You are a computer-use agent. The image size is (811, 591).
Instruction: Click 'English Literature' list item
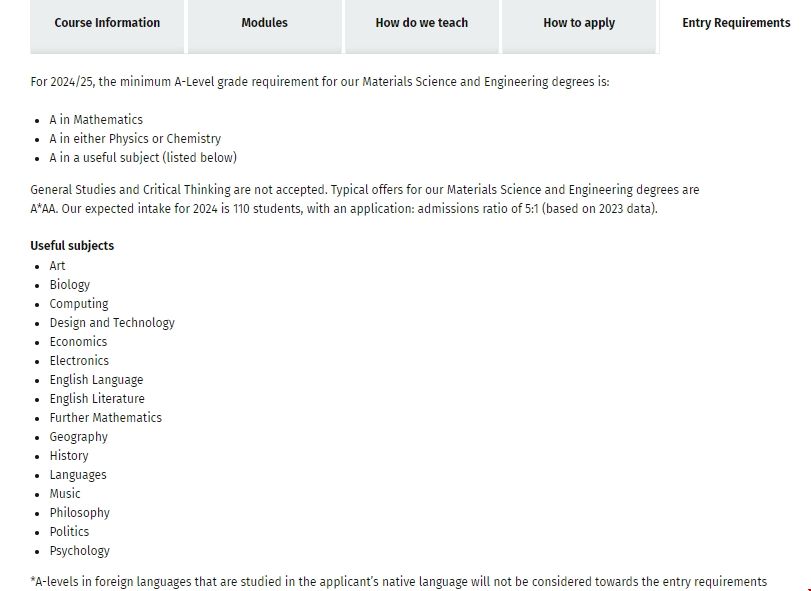point(97,399)
